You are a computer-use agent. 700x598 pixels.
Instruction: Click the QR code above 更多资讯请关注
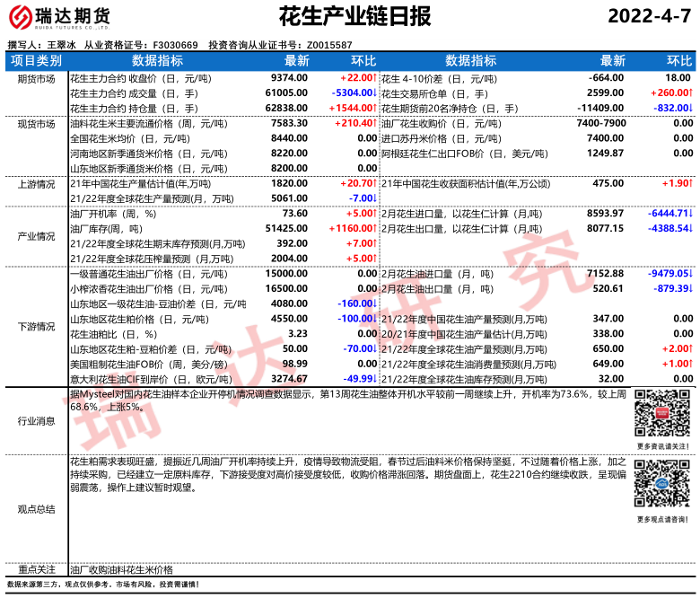click(x=663, y=414)
